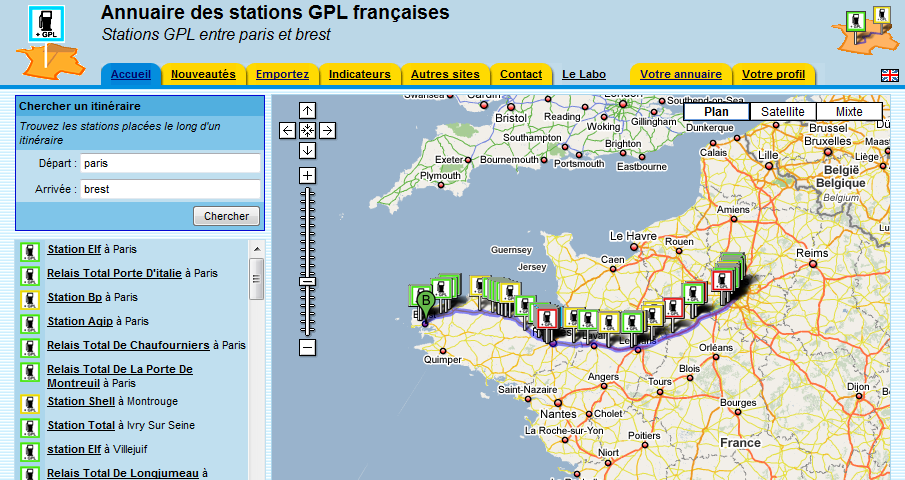
Task: Zoom out with the minus button
Action: click(x=307, y=347)
